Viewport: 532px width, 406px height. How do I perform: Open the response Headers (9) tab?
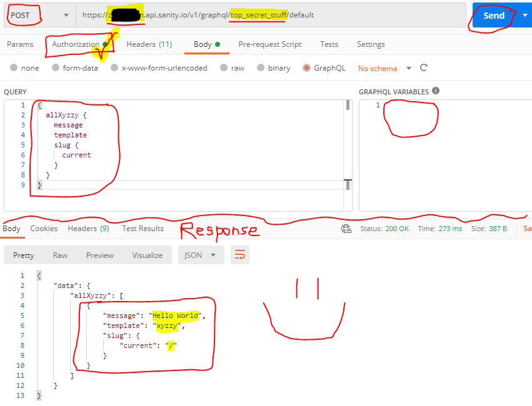pos(88,229)
